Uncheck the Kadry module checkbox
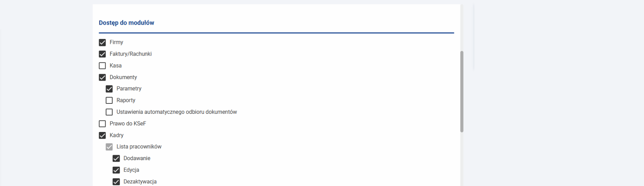Screen dimensions: 644x186 coord(102,135)
